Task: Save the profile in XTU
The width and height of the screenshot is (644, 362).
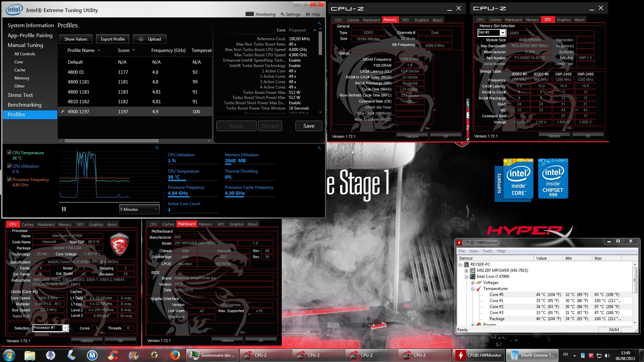Action: (x=309, y=126)
